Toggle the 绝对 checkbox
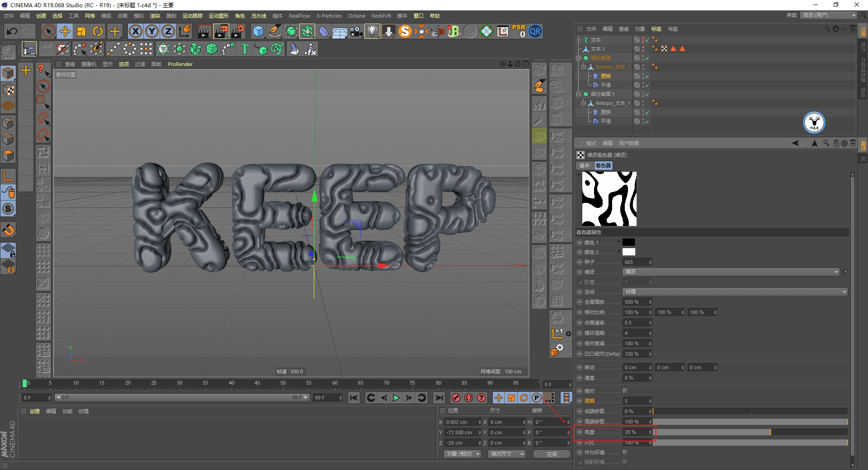This screenshot has width=868, height=470. point(625,390)
